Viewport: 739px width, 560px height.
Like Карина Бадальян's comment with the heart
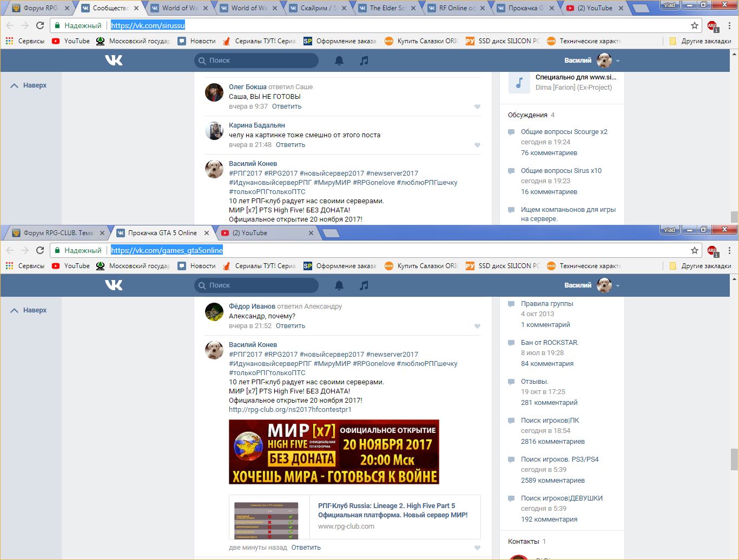[x=477, y=145]
